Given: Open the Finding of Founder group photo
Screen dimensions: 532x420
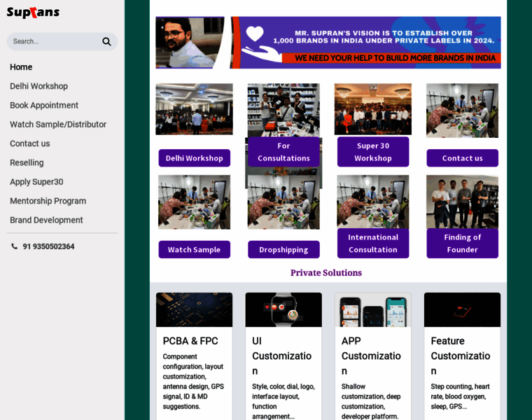Looking at the screenshot, I should click(463, 202).
